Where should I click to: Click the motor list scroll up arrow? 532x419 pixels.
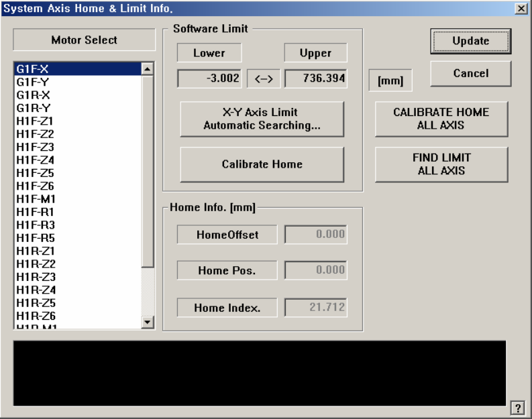(147, 69)
